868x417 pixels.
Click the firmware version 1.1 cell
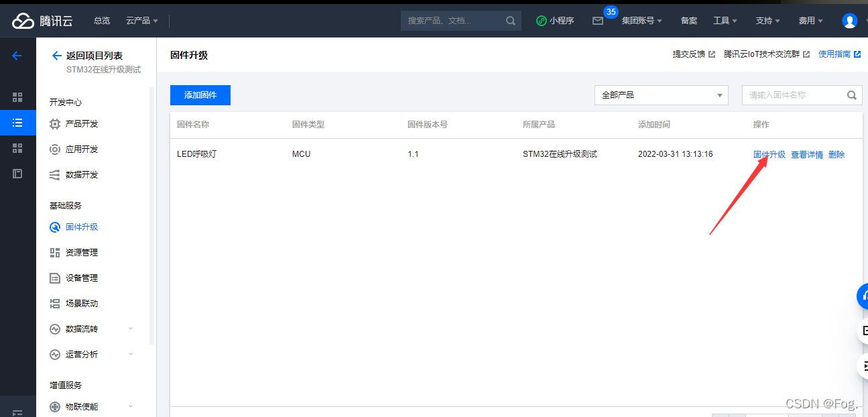point(413,154)
